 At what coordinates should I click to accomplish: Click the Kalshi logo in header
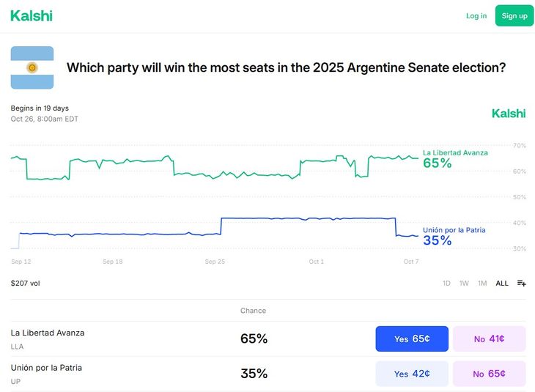pos(32,15)
